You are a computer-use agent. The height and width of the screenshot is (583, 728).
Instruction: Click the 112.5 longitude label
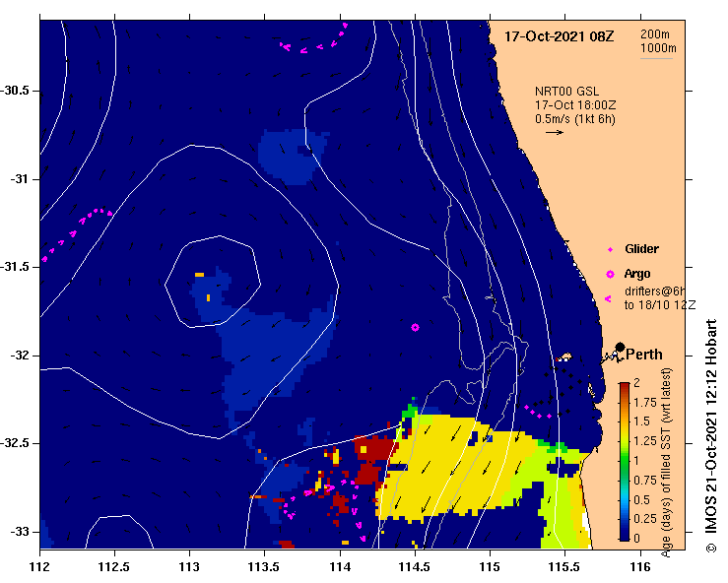tap(114, 567)
